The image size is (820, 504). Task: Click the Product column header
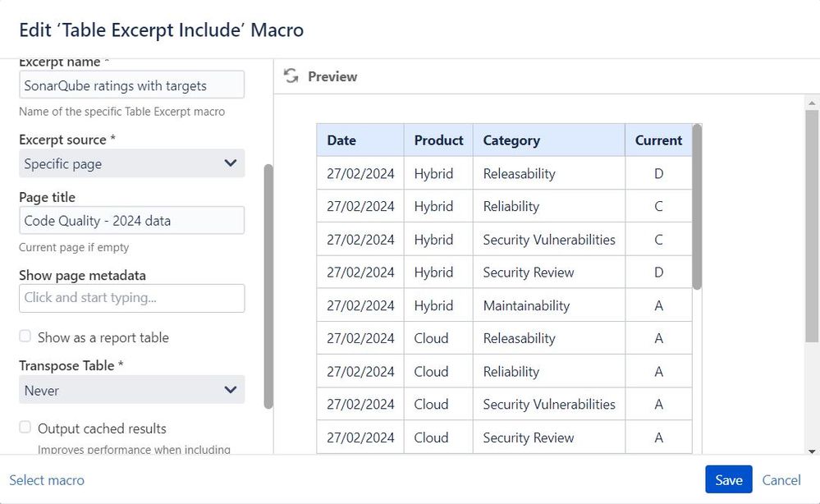coord(438,140)
